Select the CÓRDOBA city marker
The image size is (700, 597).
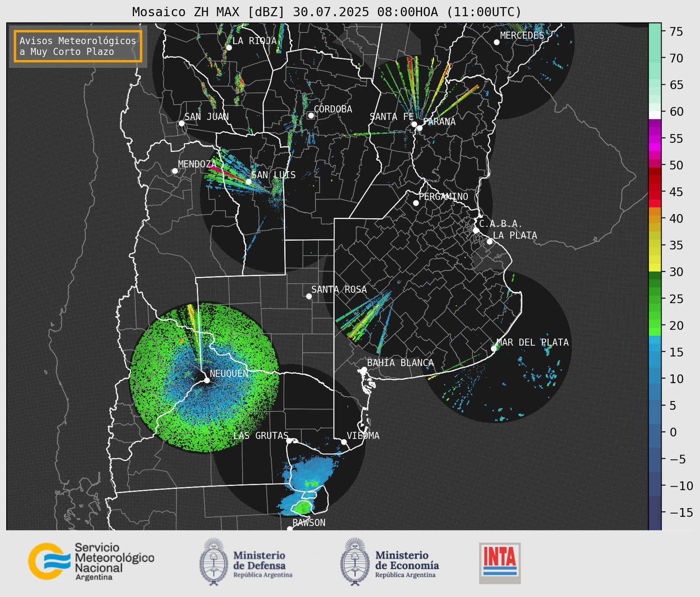pos(311,115)
